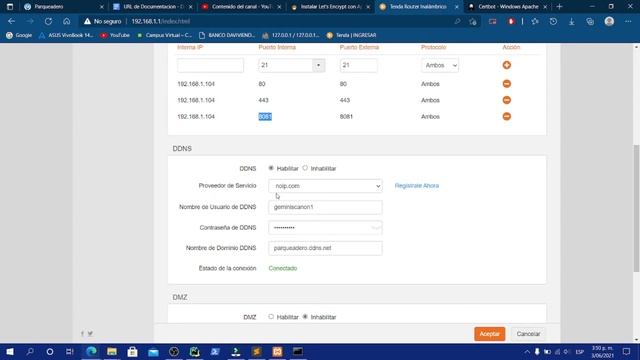Open the favorites star icon
Screen dimensions: 640x360
(535, 21)
